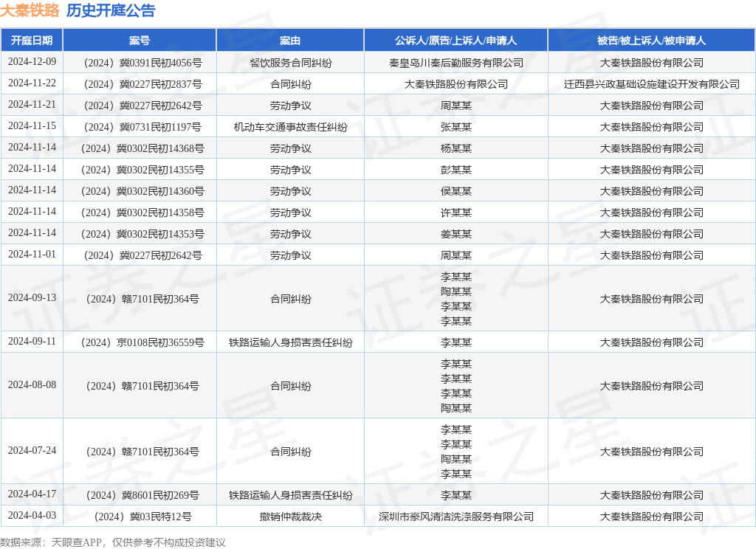This screenshot has width=756, height=549.
Task: Click 陶某某 in the 2024-09-13 row
Action: pos(456,291)
